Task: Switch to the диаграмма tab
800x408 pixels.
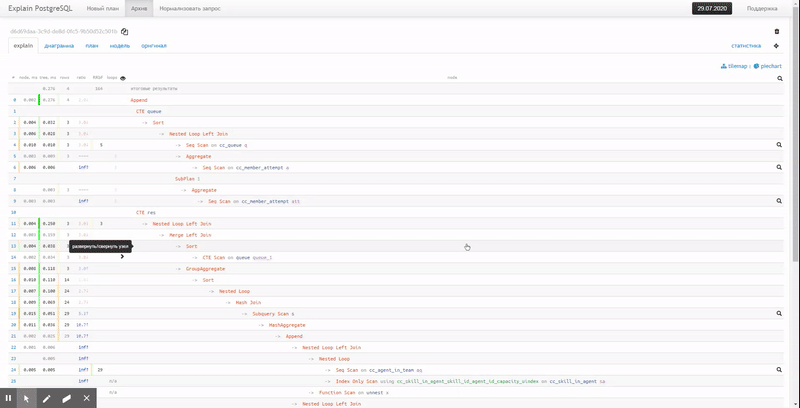Action: click(x=59, y=46)
